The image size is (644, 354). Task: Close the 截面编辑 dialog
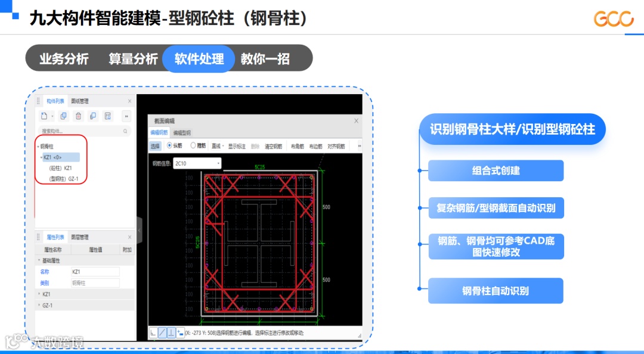tap(356, 121)
